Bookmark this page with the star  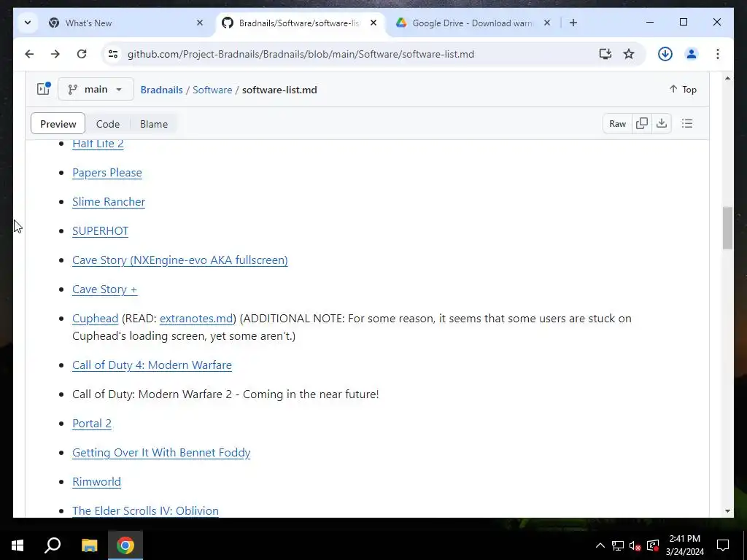(629, 54)
